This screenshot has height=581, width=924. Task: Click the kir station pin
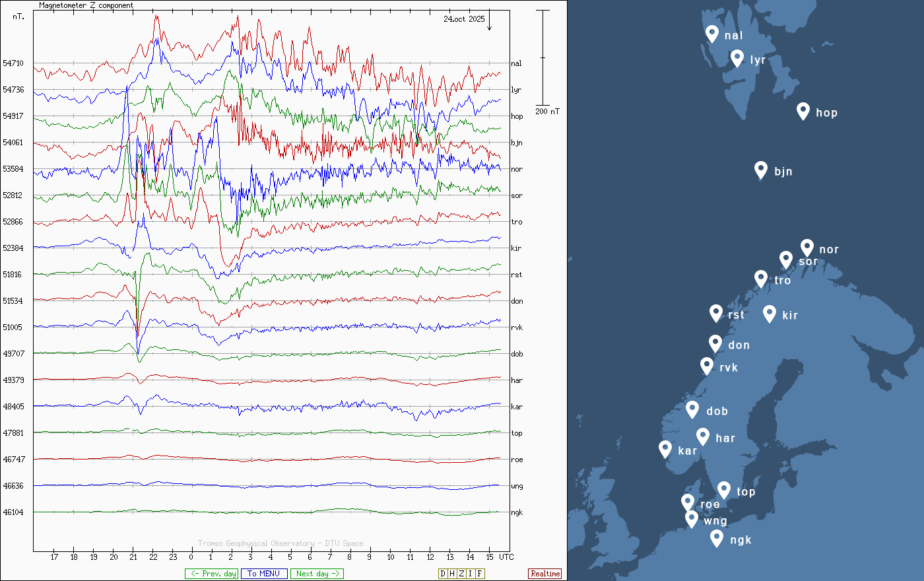770,314
